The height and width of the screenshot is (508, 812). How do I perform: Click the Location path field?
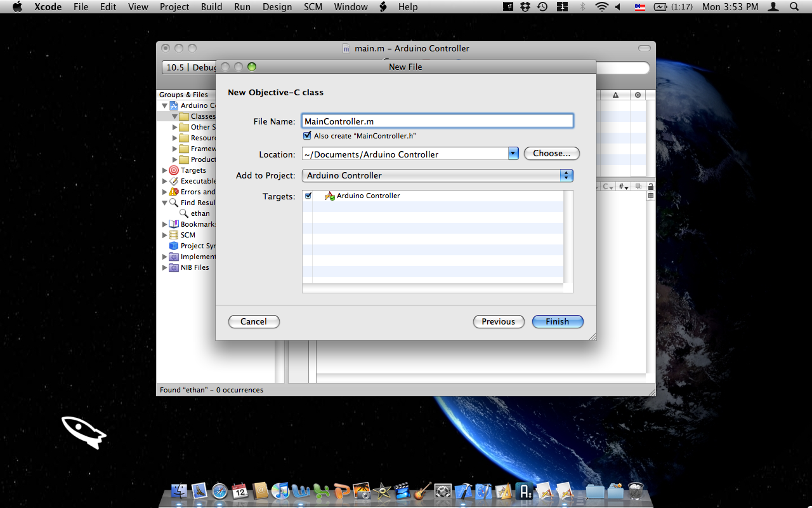[x=405, y=154]
